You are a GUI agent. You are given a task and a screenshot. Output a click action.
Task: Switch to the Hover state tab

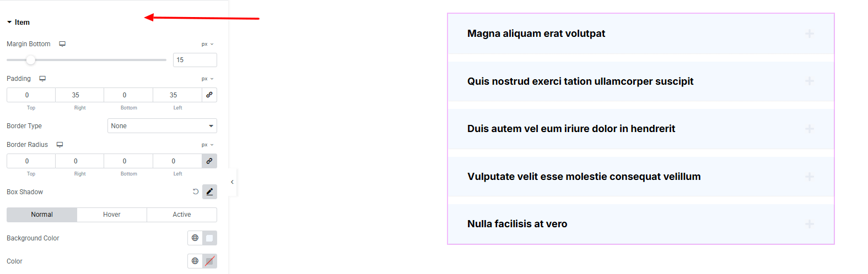pyautogui.click(x=112, y=215)
